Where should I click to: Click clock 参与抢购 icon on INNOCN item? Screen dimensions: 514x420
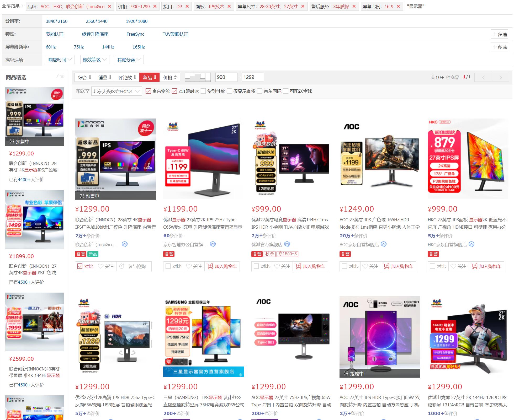(x=122, y=266)
